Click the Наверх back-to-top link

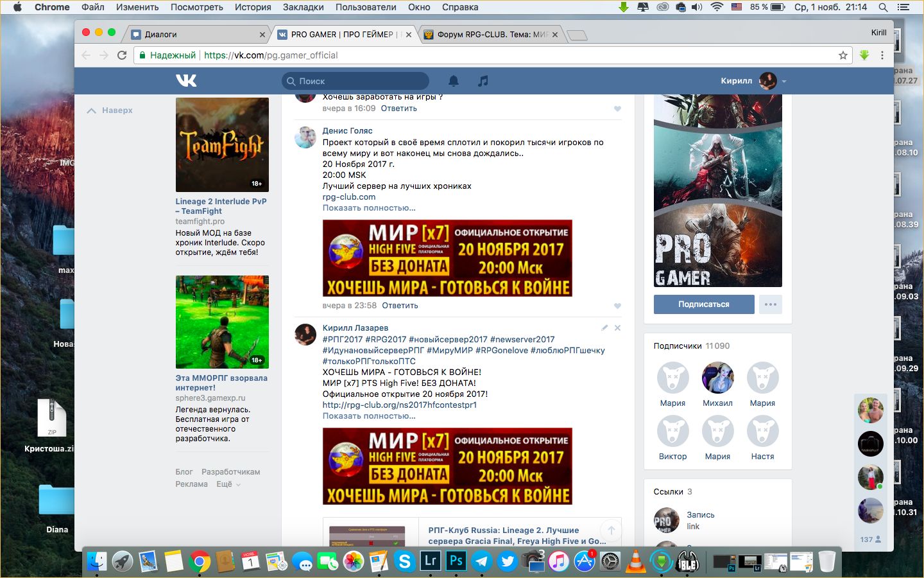click(110, 110)
